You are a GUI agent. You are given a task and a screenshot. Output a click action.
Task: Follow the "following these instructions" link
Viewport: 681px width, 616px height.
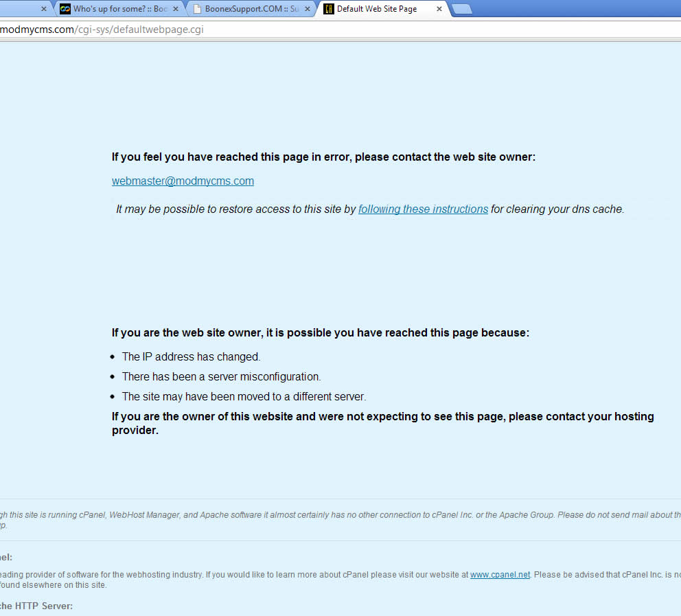coord(423,209)
